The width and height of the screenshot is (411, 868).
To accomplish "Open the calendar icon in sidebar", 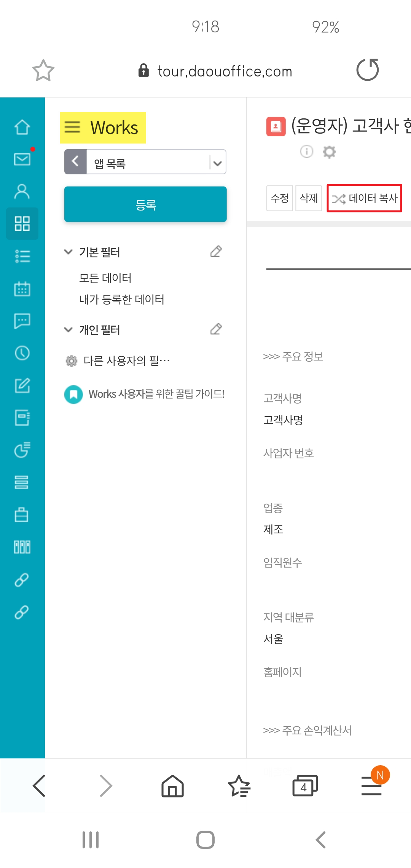I will pos(22,289).
